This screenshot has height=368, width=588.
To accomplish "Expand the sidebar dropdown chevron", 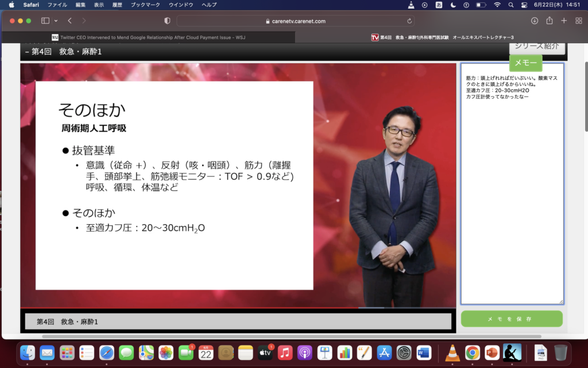I will click(56, 21).
